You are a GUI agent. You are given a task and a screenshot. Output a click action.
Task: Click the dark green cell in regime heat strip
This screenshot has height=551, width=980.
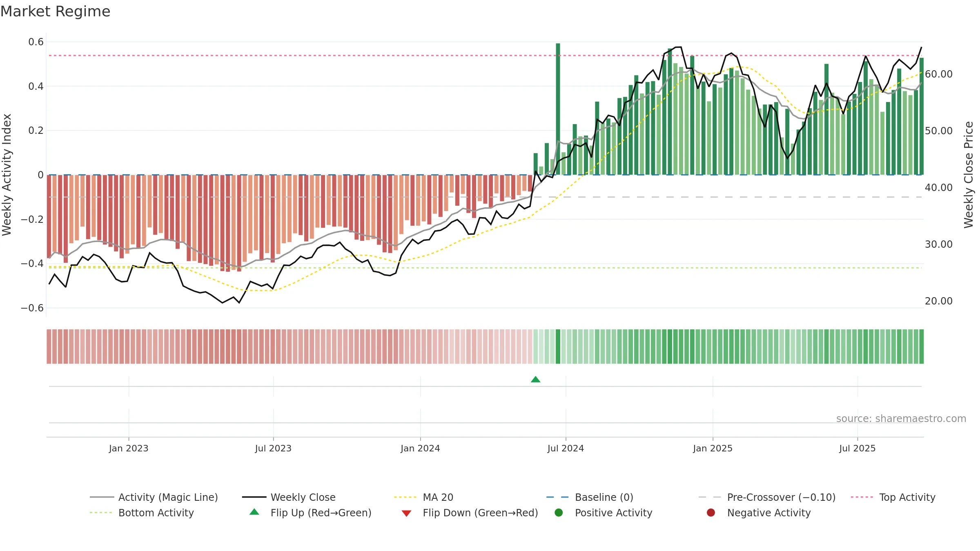pyautogui.click(x=558, y=347)
